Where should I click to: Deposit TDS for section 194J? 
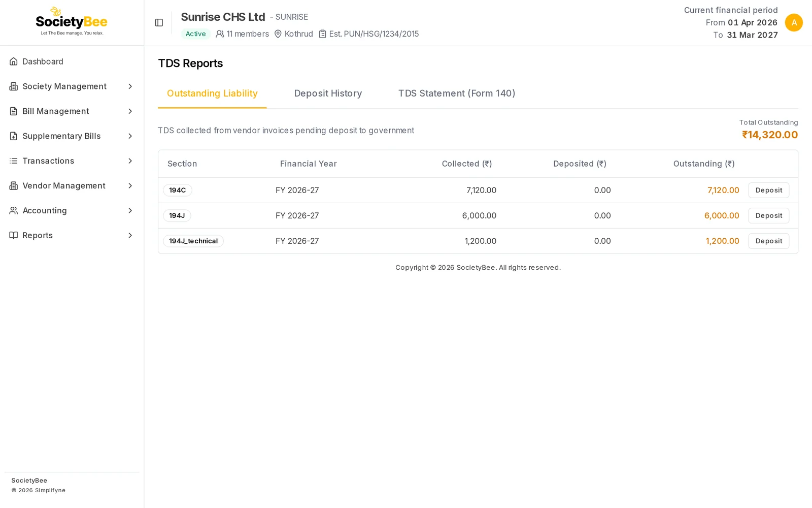coord(768,215)
